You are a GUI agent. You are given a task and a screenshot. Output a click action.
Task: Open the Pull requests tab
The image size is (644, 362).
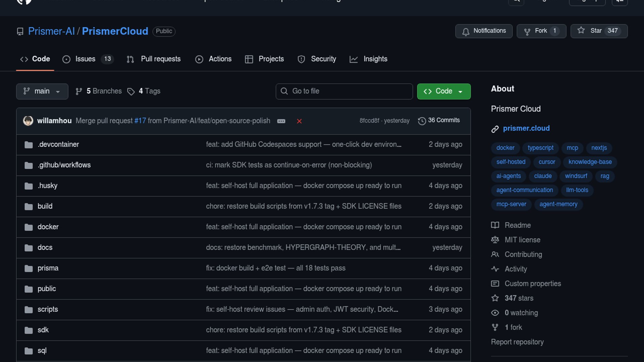[154, 59]
